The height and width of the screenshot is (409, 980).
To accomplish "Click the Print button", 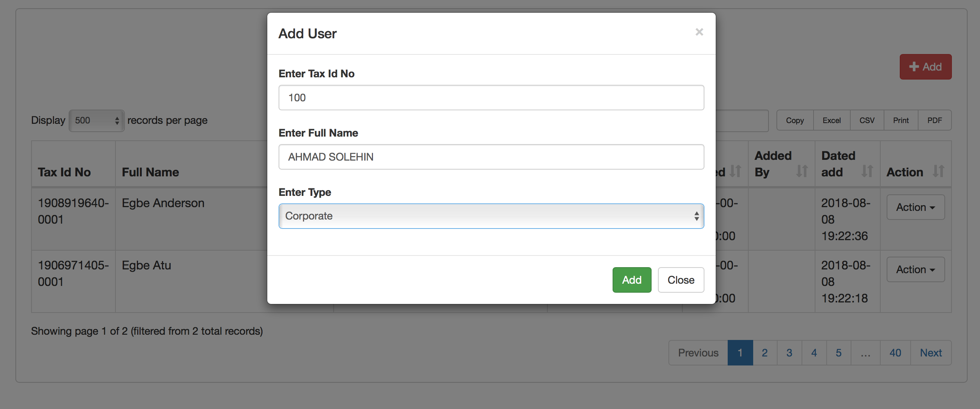I will tap(901, 120).
